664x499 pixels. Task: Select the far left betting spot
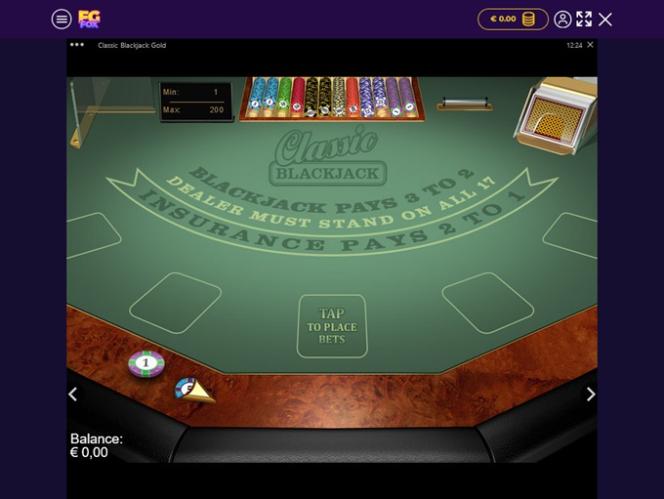pos(92,235)
